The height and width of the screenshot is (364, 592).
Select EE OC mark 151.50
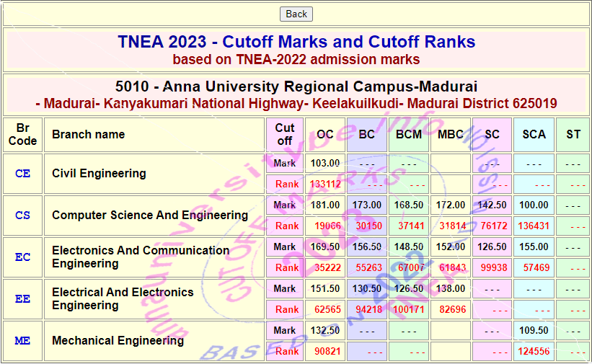(325, 289)
